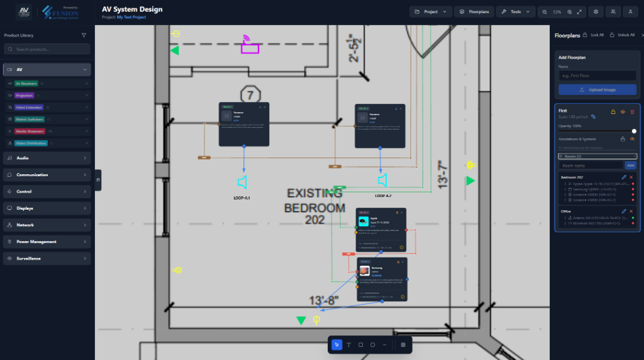The width and height of the screenshot is (644, 360).
Task: Collapse the Rooms (2) section
Action: tap(597, 156)
